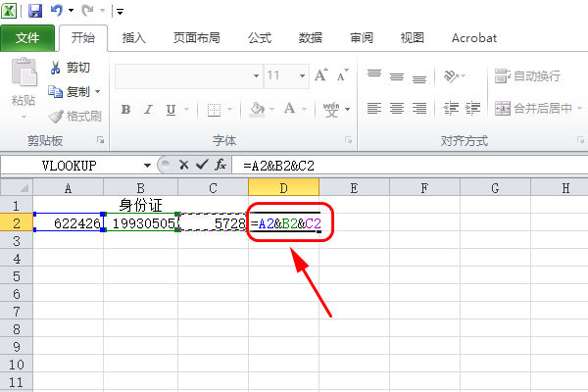Click the Undo arrow icon
This screenshot has width=588, height=392.
[x=56, y=11]
